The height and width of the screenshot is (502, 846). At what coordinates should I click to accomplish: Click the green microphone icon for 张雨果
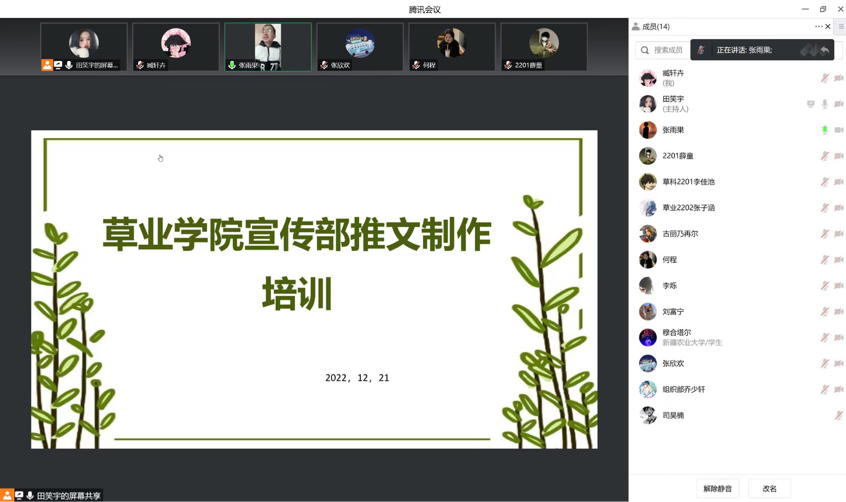pos(825,130)
